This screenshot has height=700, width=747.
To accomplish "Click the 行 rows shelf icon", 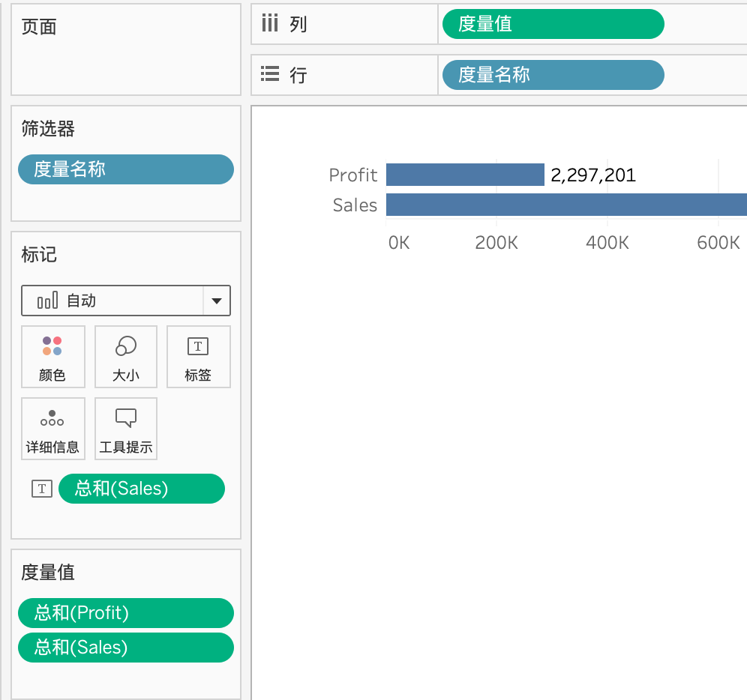I will 270,73.
